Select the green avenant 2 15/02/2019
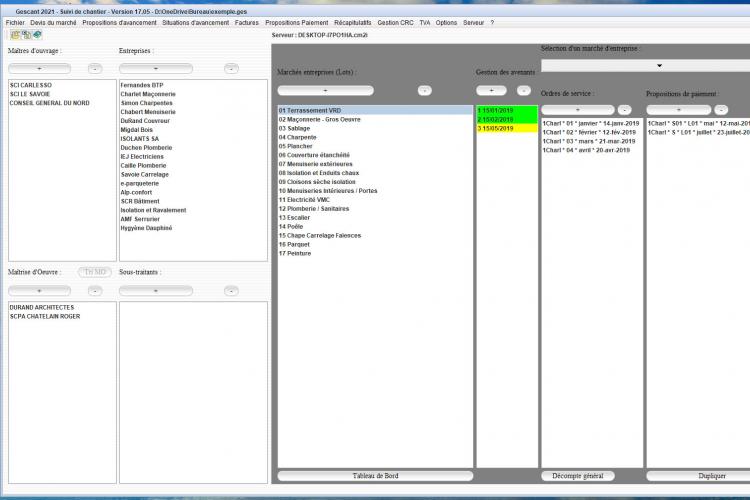Image resolution: width=750 pixels, height=500 pixels. (507, 120)
